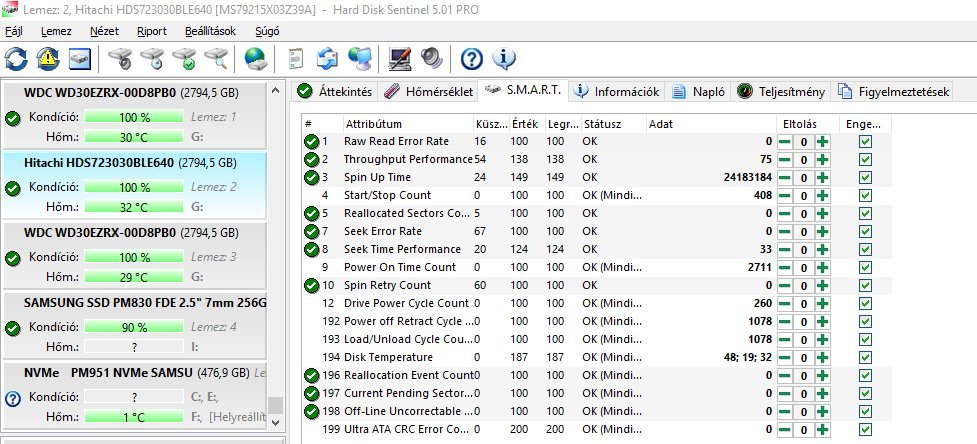Click green status icon of Raw Read Error Rate
Screen dimensions: 977x444
pyautogui.click(x=312, y=141)
